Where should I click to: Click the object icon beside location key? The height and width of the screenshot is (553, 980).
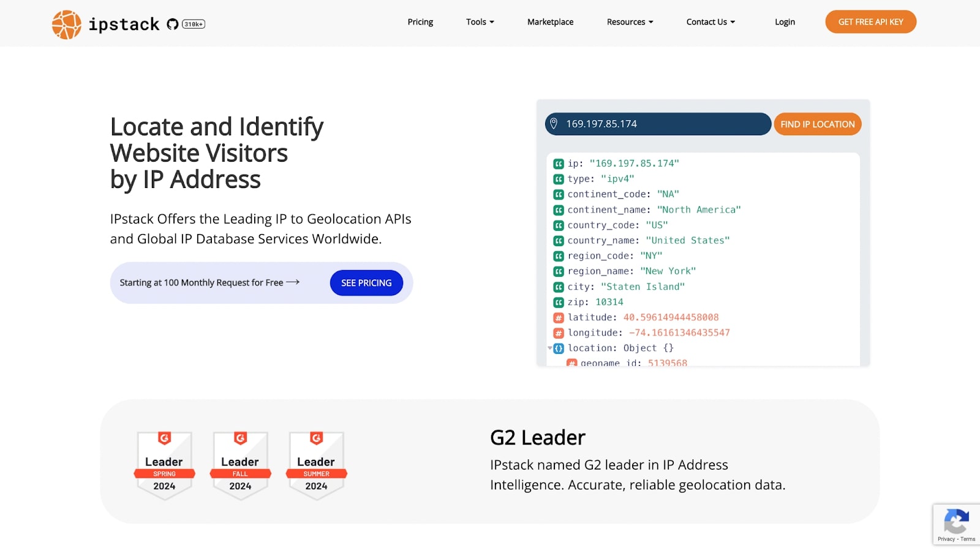[x=559, y=348]
